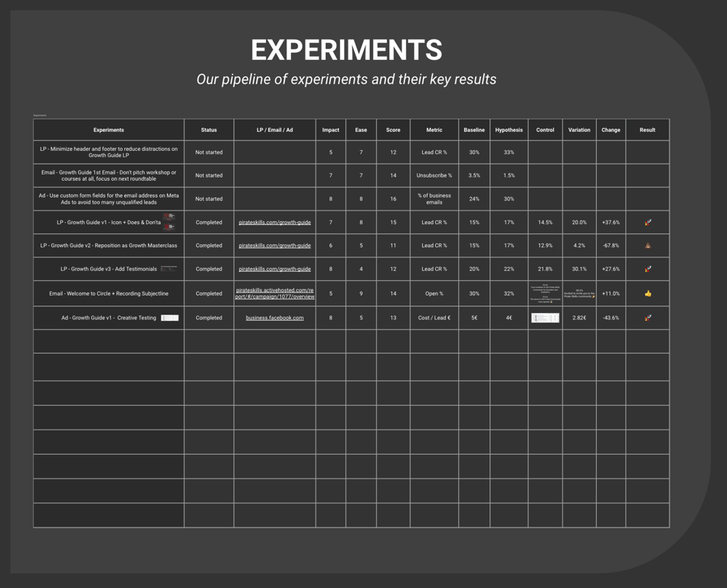Click the 'Unsubscribe %' metric cell

point(434,175)
